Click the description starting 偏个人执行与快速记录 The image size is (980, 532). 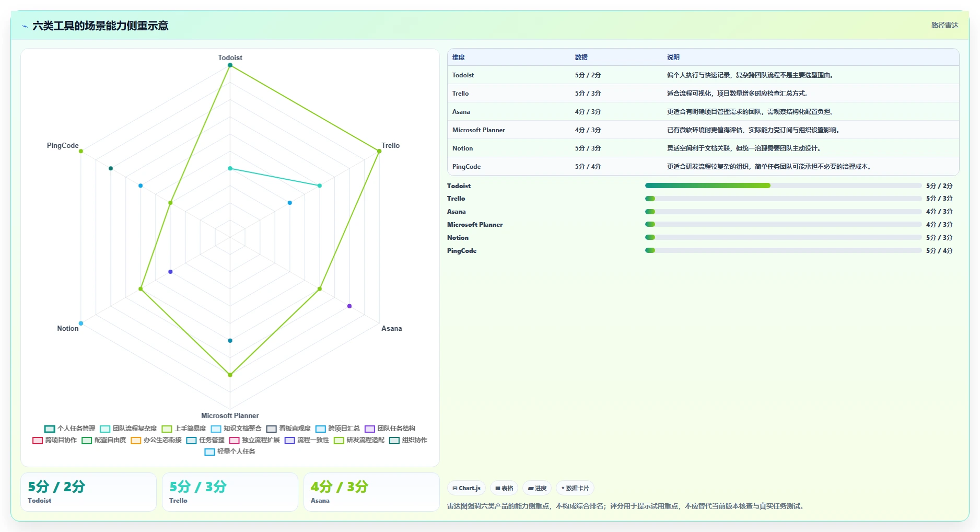point(751,75)
